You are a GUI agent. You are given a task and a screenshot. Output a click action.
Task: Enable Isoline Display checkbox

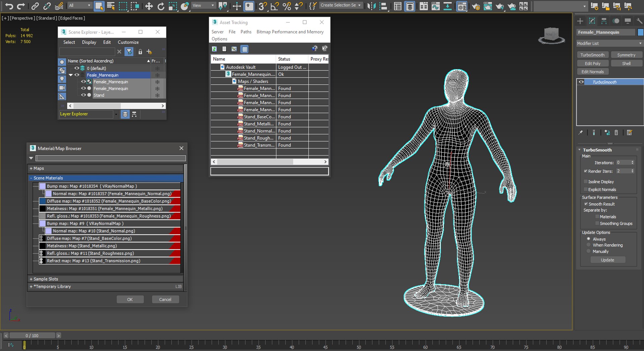[586, 182]
